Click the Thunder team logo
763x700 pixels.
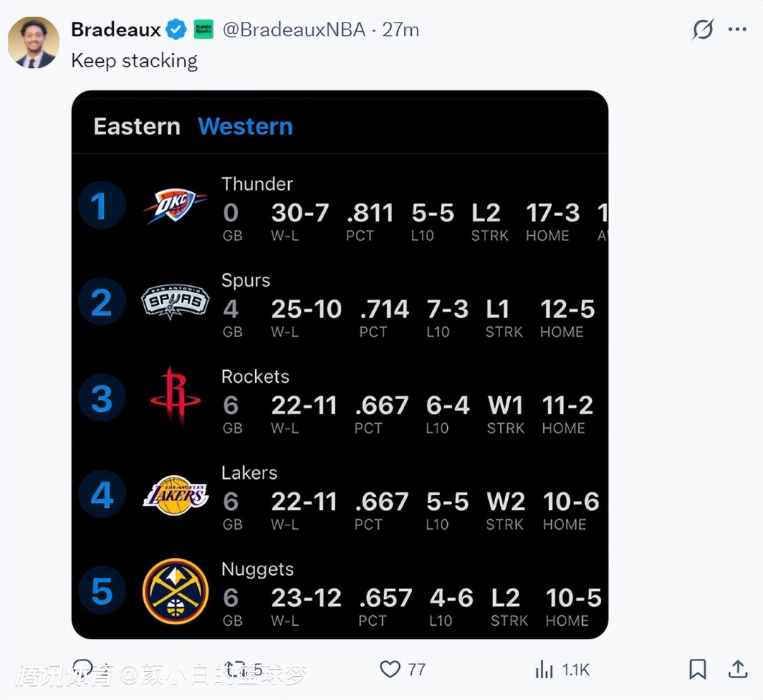click(x=175, y=206)
